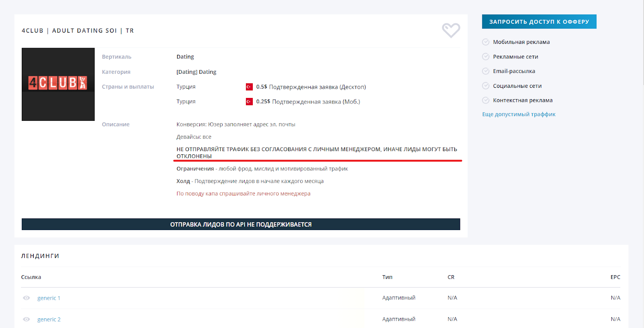This screenshot has height=328, width=644.
Task: Click the НЕ ОТПРАВЛЯЙТЕ ТРАФИК warning text
Action: click(317, 153)
